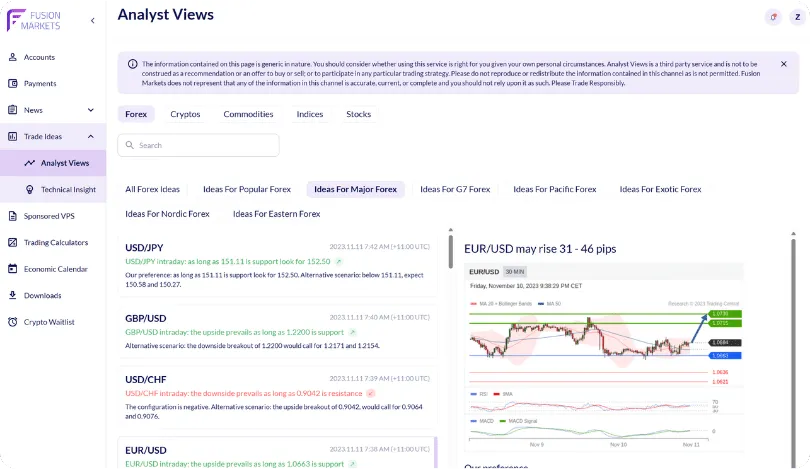
Task: Collapse the sidebar with the chevron
Action: coord(93,20)
